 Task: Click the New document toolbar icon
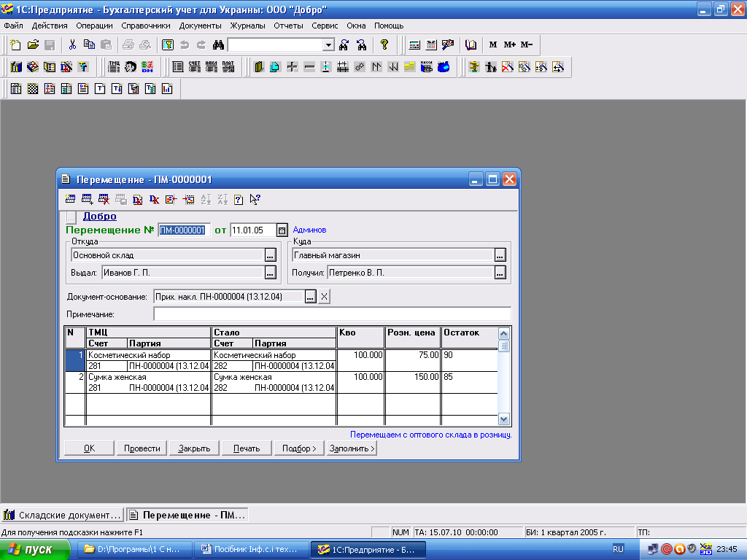[x=16, y=44]
